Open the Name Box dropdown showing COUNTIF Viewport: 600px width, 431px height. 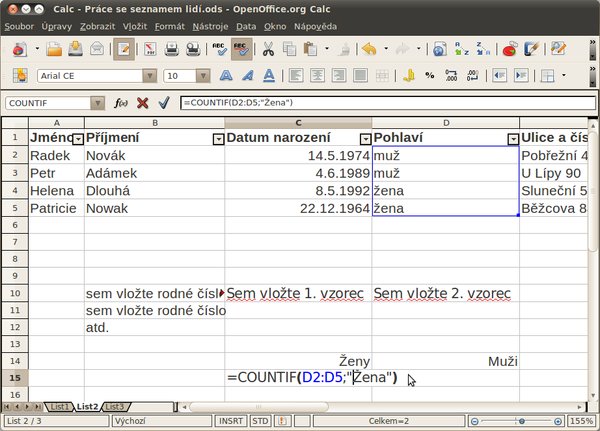tap(98, 103)
